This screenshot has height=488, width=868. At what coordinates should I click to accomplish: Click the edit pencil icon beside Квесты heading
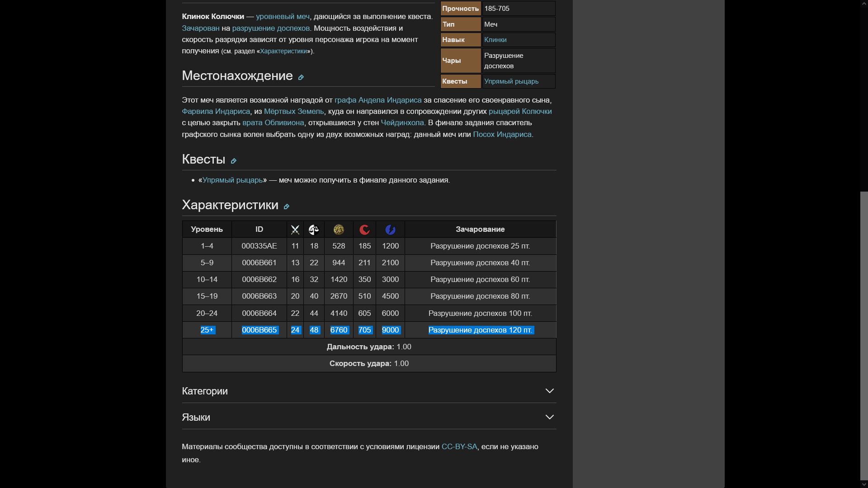(233, 161)
